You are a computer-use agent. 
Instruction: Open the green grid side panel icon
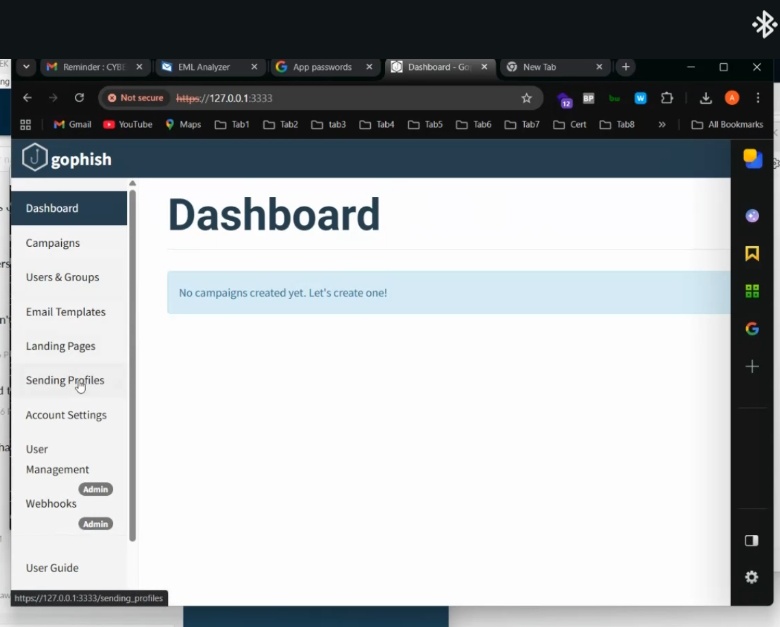click(x=752, y=291)
